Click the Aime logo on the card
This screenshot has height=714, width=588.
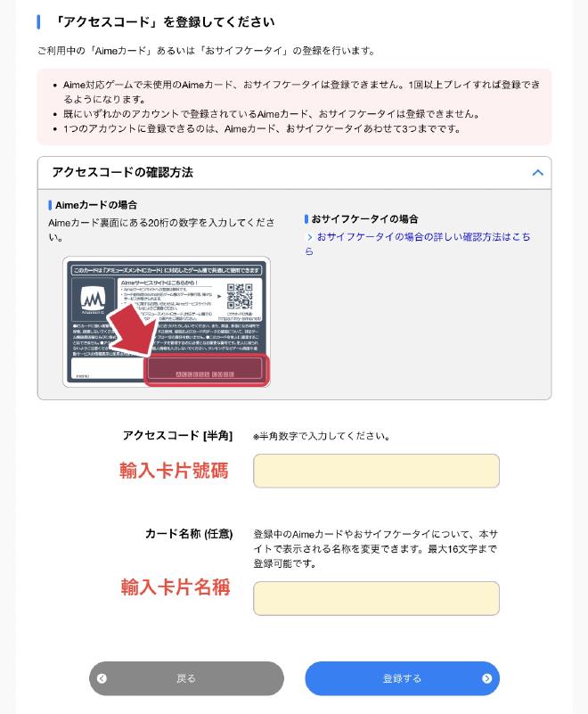[93, 300]
